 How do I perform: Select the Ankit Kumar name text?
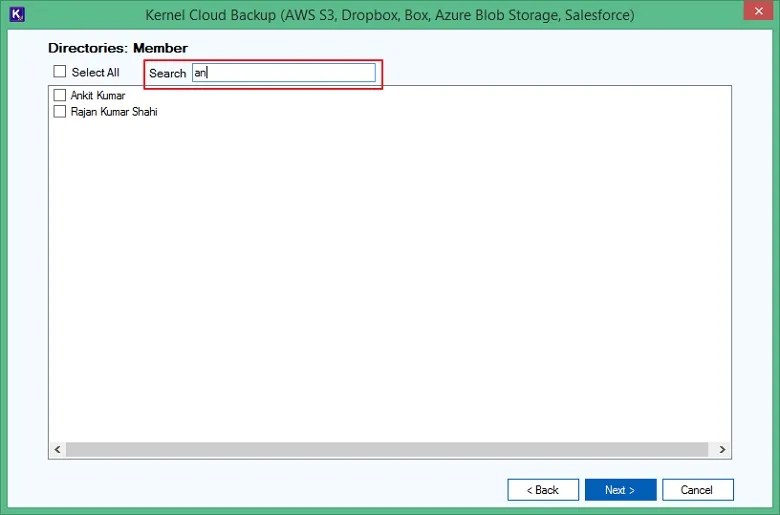pos(98,95)
